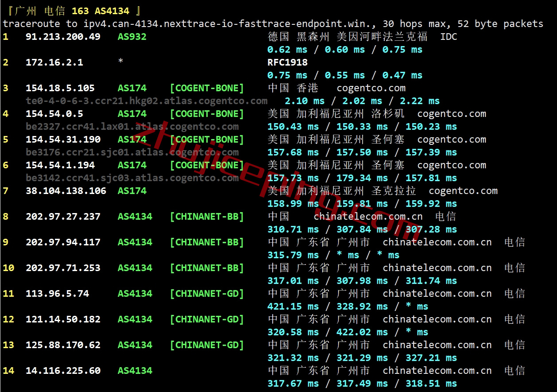Click chinatelecom.com.cn on hop 8
The height and width of the screenshot is (392, 557).
pyautogui.click(x=368, y=217)
